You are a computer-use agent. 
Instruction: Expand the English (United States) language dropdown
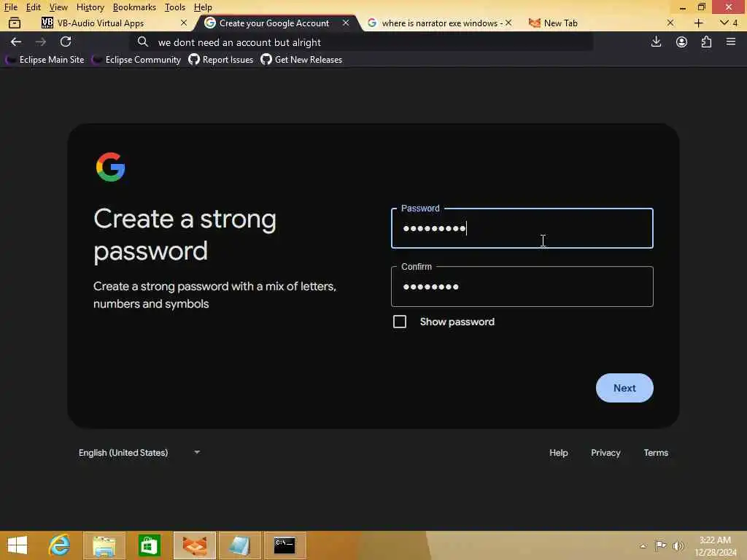(139, 452)
